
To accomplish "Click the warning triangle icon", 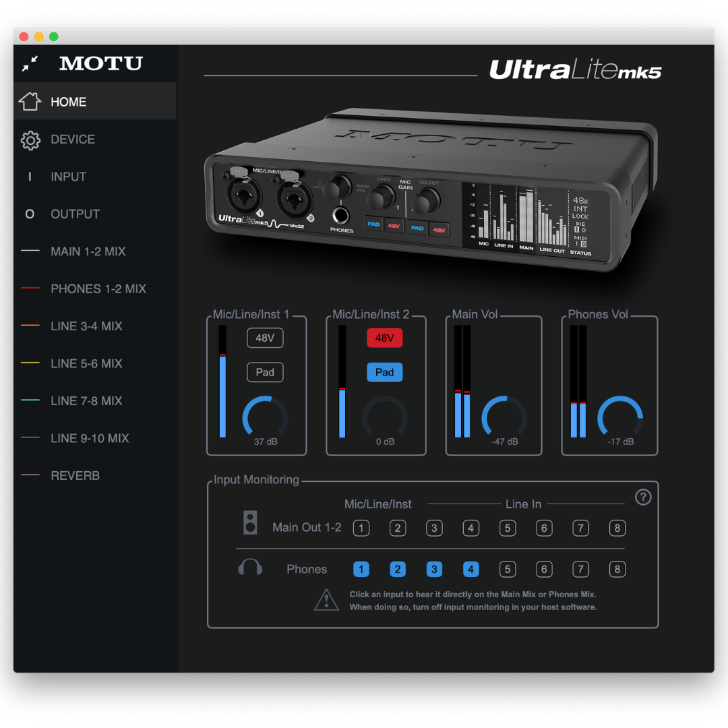I will point(326,600).
